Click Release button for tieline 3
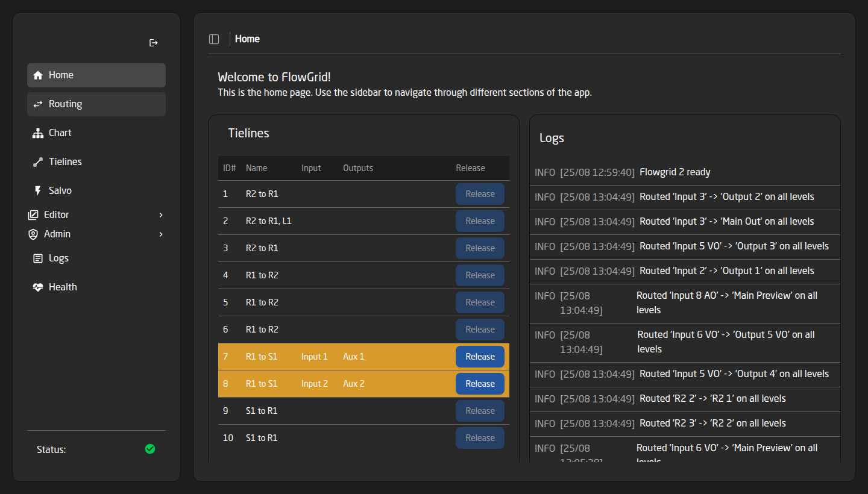 [480, 248]
